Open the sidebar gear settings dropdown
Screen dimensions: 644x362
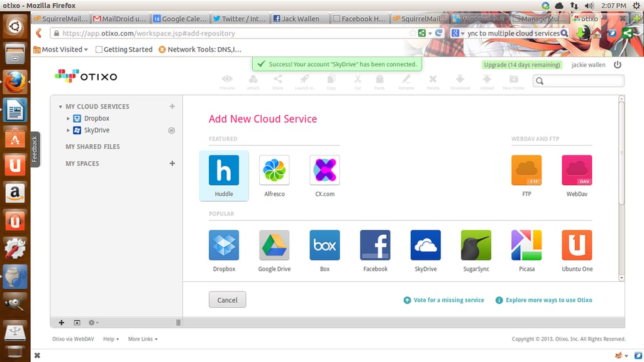(x=93, y=322)
